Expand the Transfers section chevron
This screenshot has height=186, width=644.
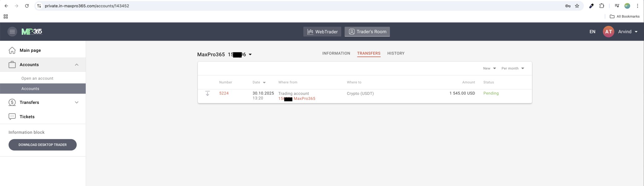(77, 102)
